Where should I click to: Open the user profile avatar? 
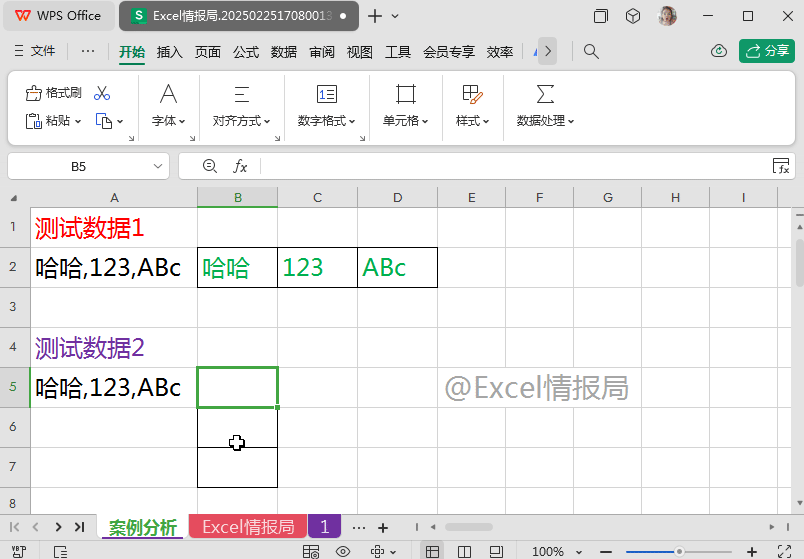(667, 16)
